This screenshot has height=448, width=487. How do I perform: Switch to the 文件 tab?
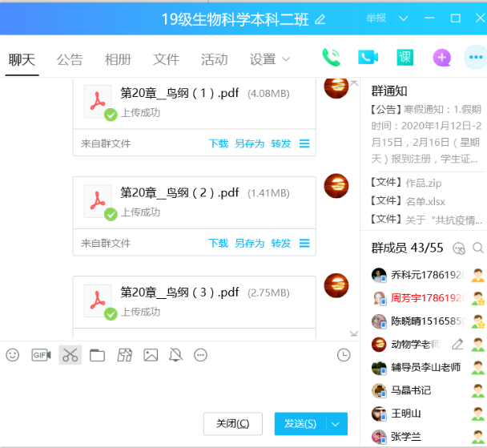click(x=166, y=59)
